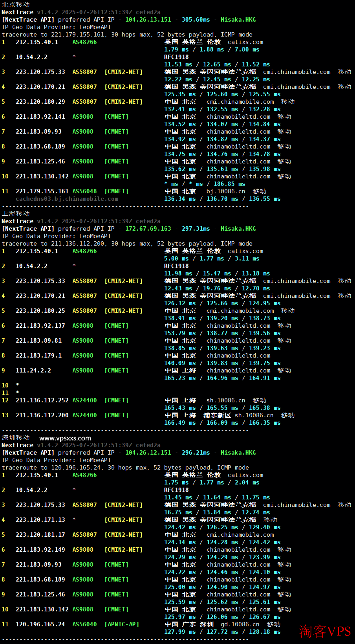The width and height of the screenshot is (355, 644).
Task: Select hop IP 223.120.171.13
Action: tap(40, 520)
